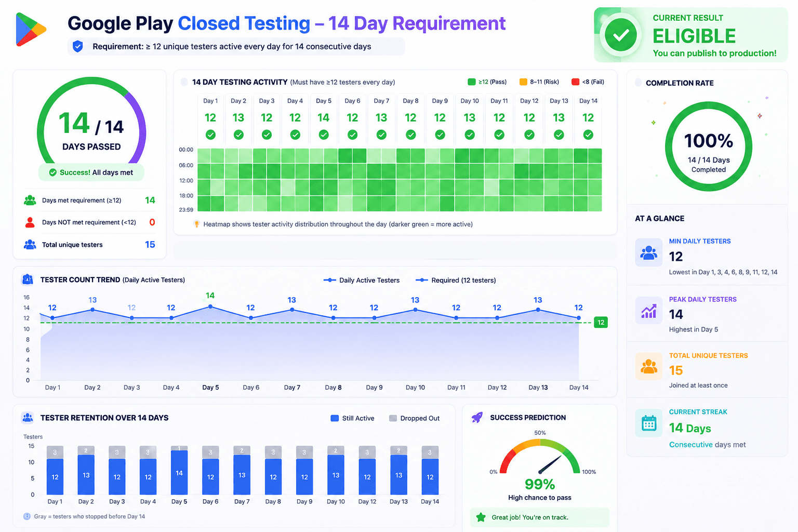The width and height of the screenshot is (798, 532).
Task: Click the Peak Daily Testers chart icon
Action: coord(649,311)
